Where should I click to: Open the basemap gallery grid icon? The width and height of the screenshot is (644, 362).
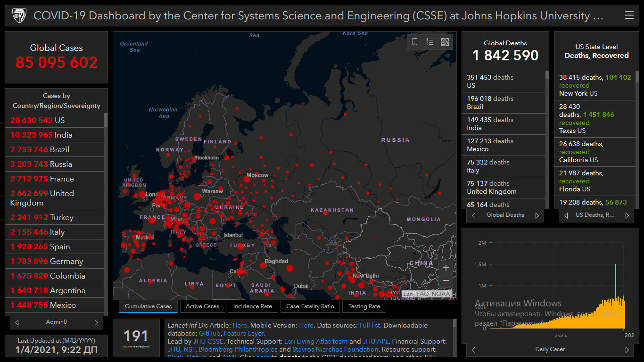pos(445,42)
